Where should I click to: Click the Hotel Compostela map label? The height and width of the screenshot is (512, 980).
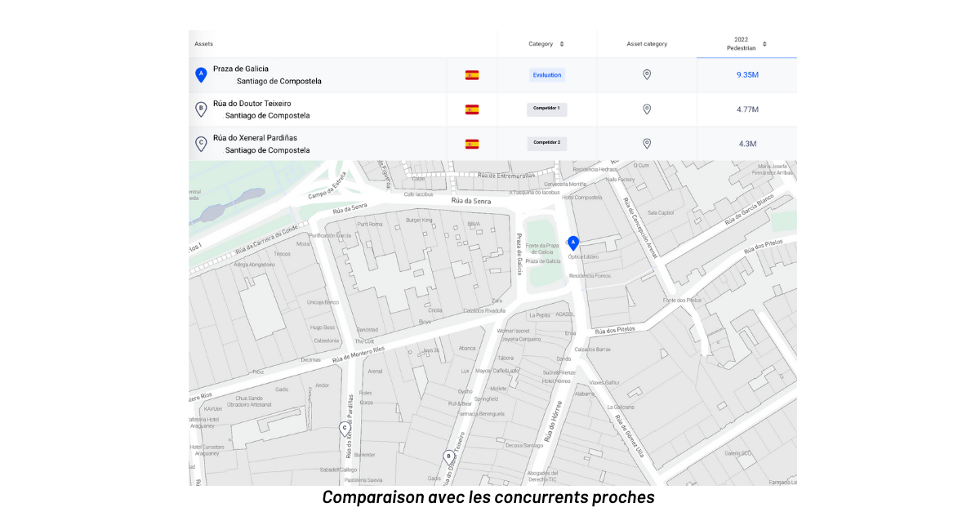coord(582,197)
